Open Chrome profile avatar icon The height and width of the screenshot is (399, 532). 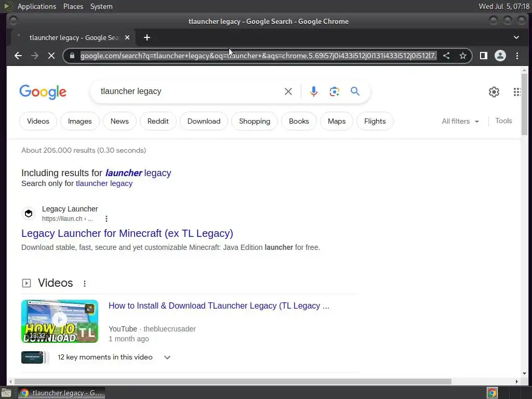(500, 56)
